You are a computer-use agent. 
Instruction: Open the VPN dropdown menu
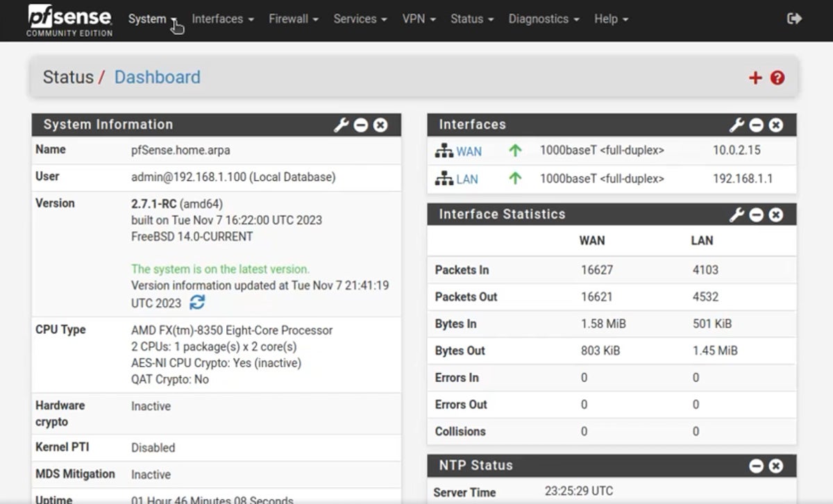[419, 19]
